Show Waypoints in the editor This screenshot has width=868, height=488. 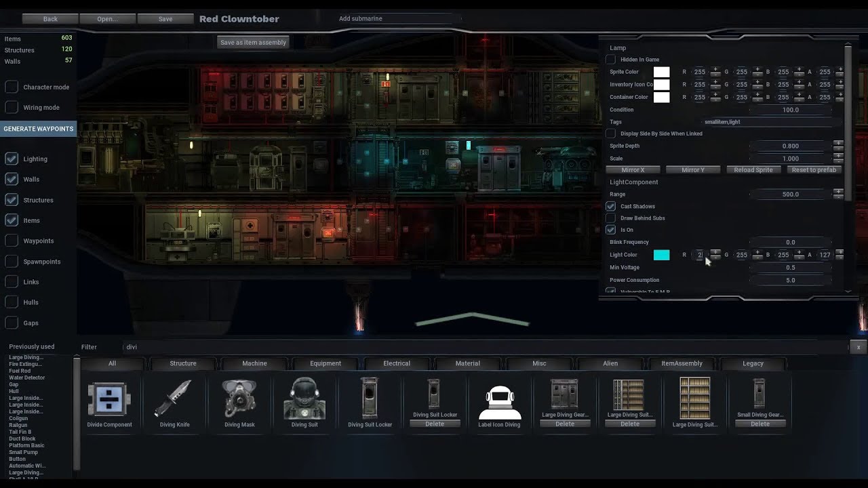coord(12,241)
